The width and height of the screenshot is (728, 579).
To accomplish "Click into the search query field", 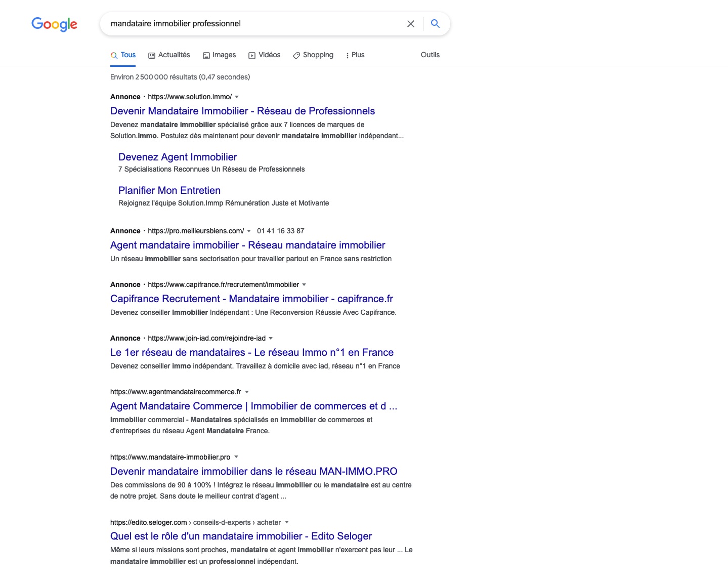I will pyautogui.click(x=253, y=24).
